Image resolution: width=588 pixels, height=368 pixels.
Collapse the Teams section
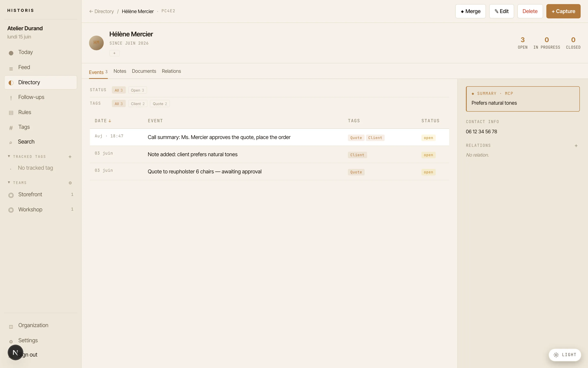pyautogui.click(x=9, y=182)
